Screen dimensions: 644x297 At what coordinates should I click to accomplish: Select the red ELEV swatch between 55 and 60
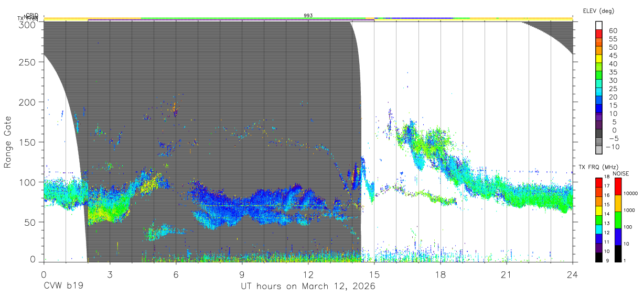point(598,34)
